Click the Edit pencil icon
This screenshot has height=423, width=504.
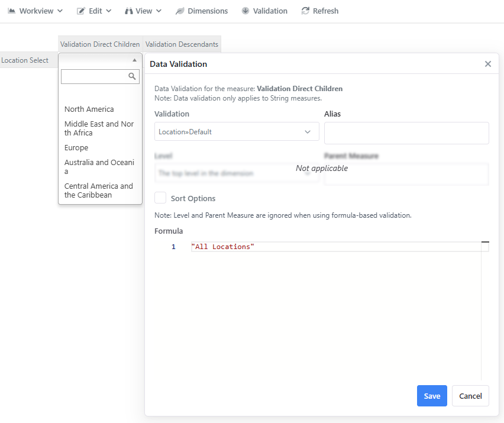click(x=80, y=11)
